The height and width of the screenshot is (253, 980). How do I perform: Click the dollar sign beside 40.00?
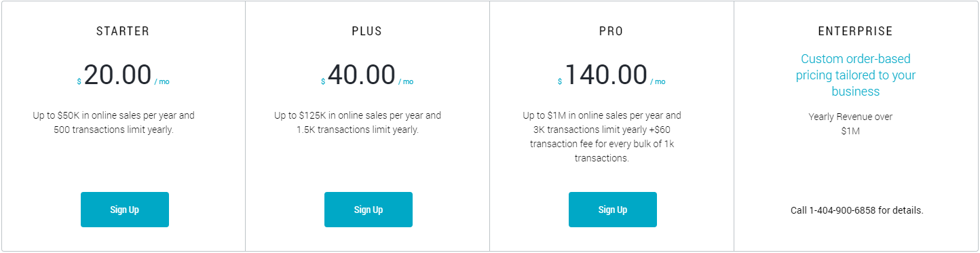tap(323, 81)
